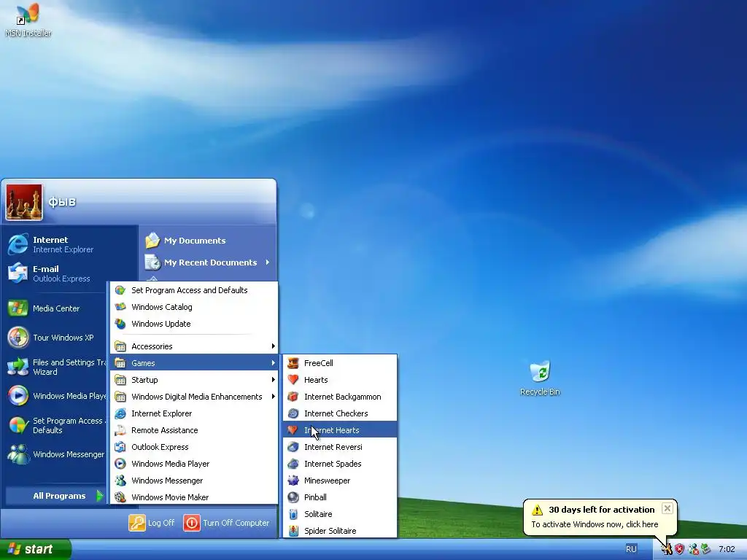Click the Internet Checkers icon

[x=293, y=413]
